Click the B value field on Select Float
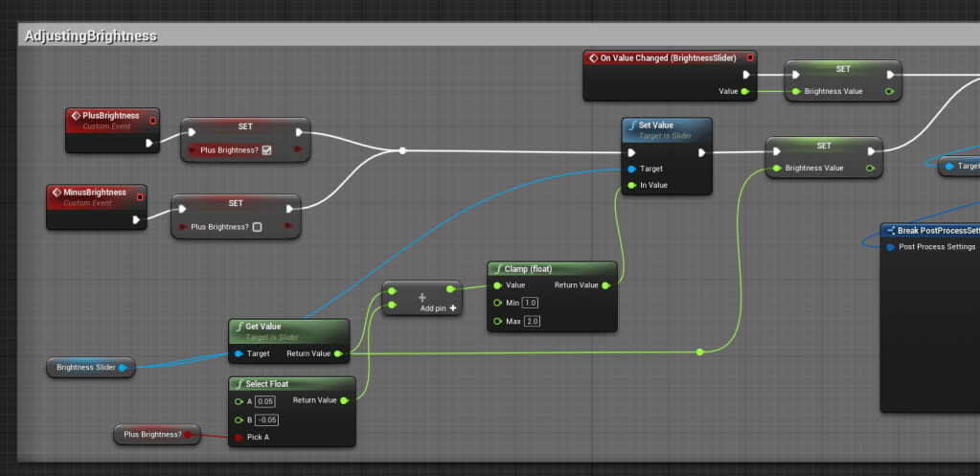980x476 pixels. pyautogui.click(x=266, y=419)
